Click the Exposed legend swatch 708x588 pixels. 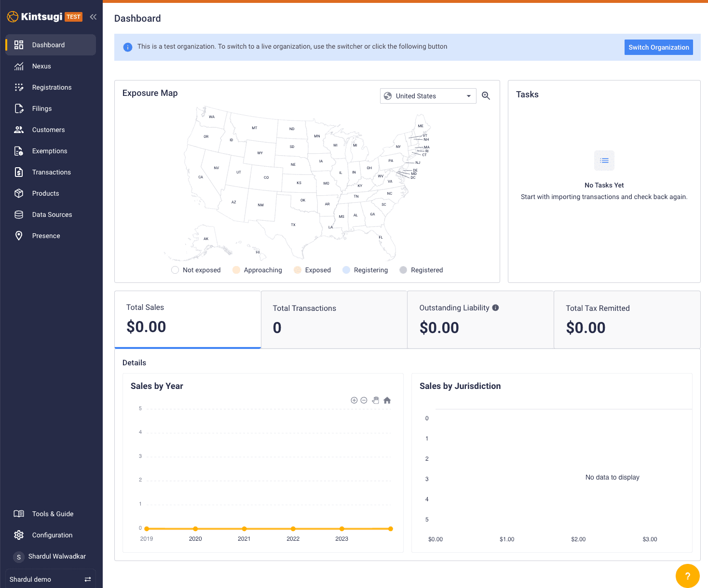click(x=298, y=270)
